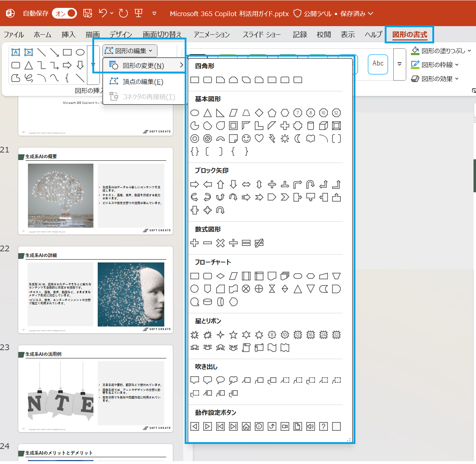The width and height of the screenshot is (476, 464).
Task: Pick the help question mark action button
Action: 324,426
